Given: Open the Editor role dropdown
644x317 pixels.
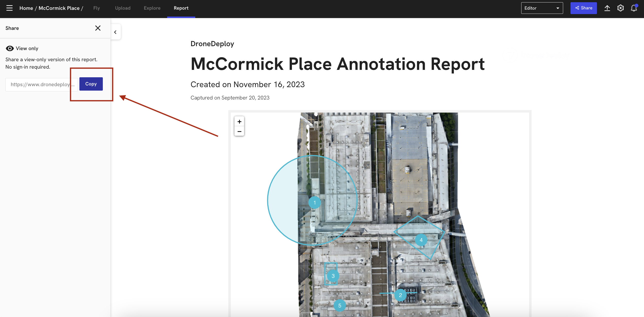Looking at the screenshot, I should click(x=542, y=8).
